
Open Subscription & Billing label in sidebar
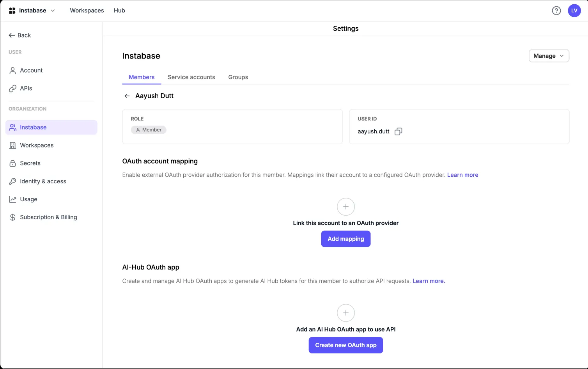point(48,217)
